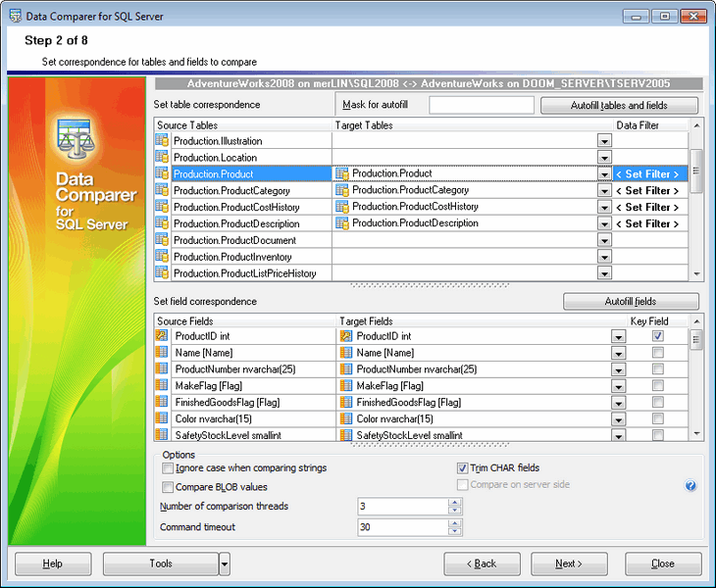Click the target table icon for Production.Product
This screenshot has width=716, height=588.
pos(342,173)
